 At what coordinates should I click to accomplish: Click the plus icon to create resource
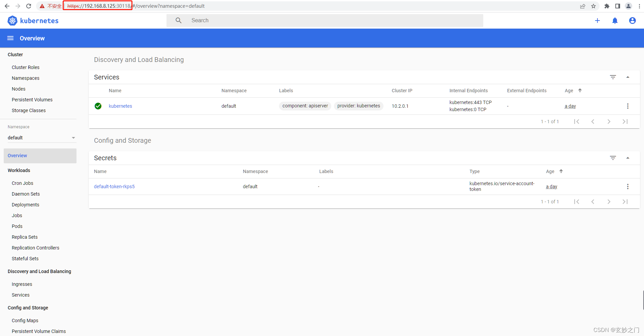tap(597, 21)
